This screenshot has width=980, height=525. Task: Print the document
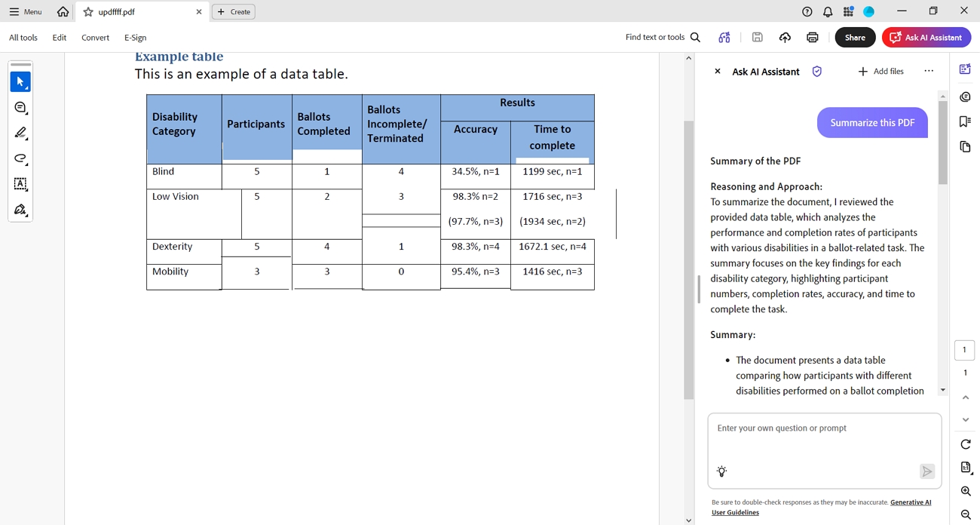point(813,37)
